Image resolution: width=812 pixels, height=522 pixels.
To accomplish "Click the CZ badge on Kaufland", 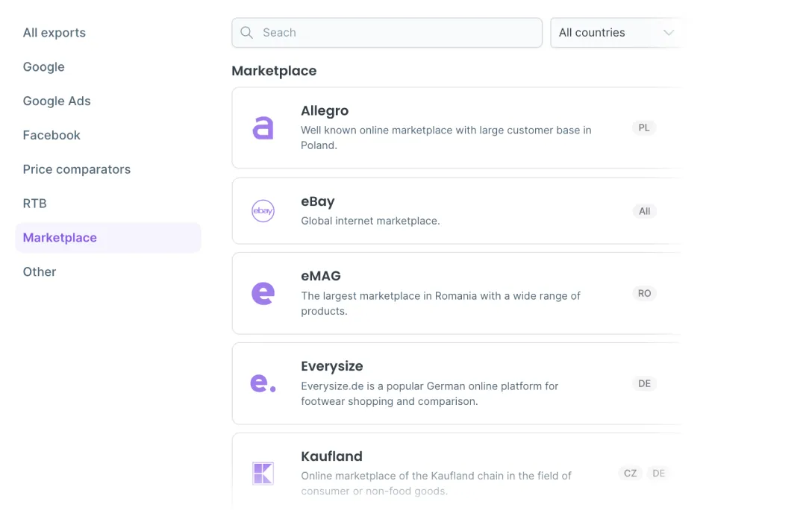I will (x=630, y=474).
